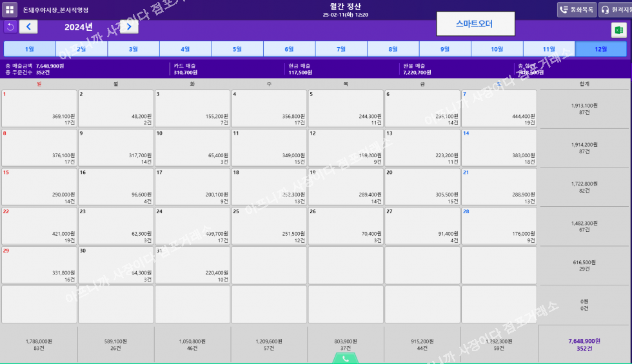
Task: Open 원격지원 remote support
Action: coord(615,10)
